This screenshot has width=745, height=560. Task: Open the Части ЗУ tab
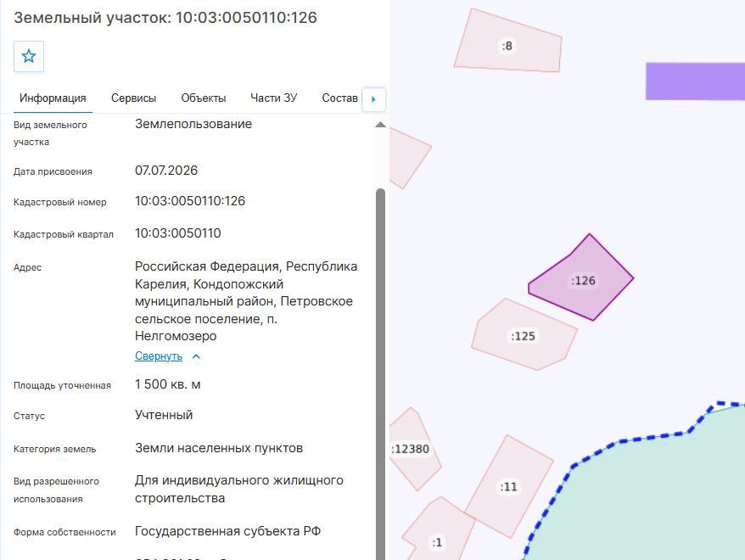(274, 98)
